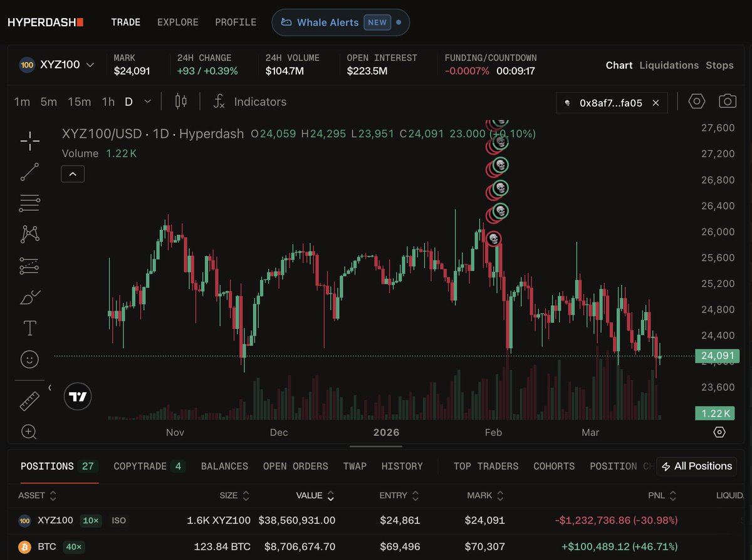
Task: Open the emoji sticker tool
Action: pyautogui.click(x=29, y=359)
